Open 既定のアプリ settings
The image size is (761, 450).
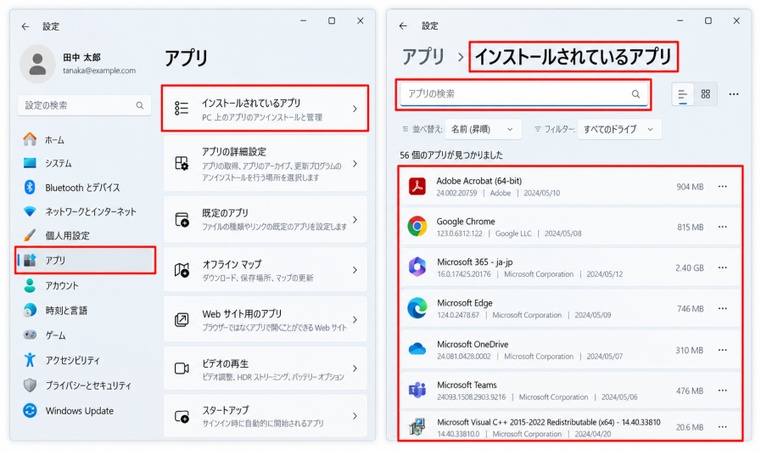(265, 219)
